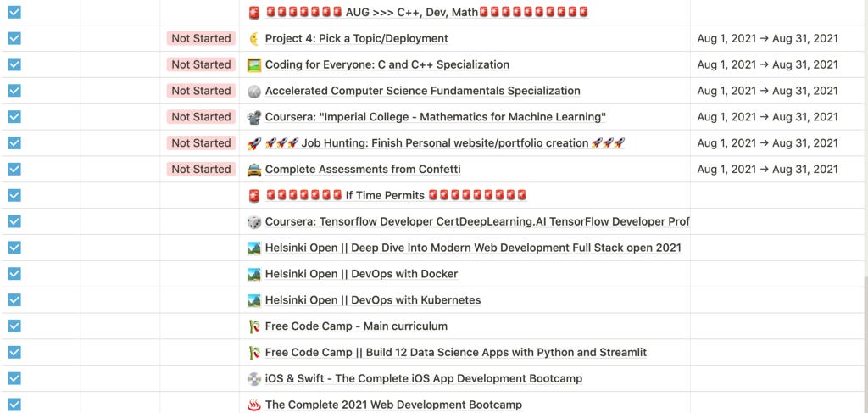Click the bamboo icon beside Build 12 Data Science Apps
This screenshot has width=868, height=413.
253,352
